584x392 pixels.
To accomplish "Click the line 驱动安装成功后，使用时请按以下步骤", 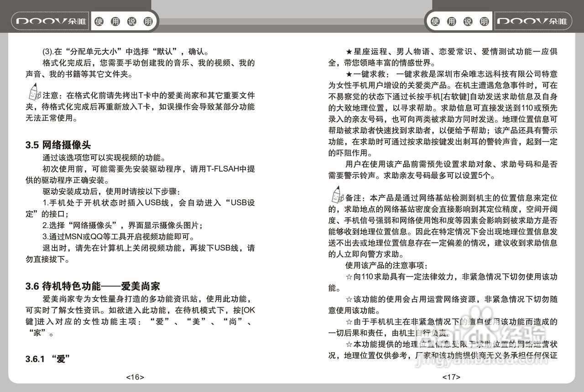I will (112, 192).
